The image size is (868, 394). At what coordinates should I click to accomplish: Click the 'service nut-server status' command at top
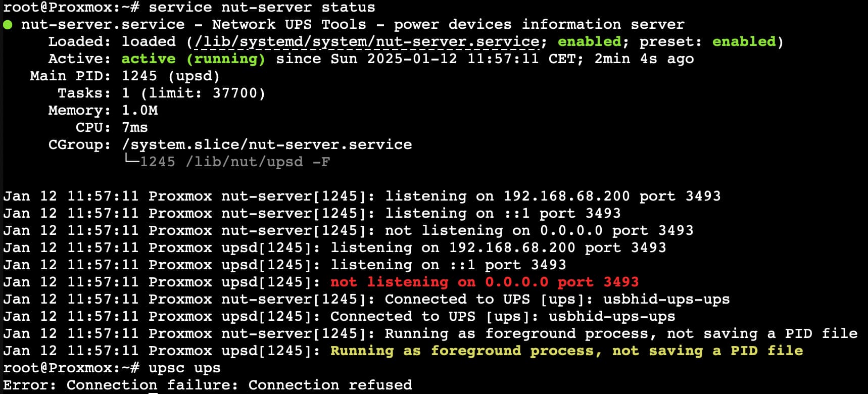click(x=262, y=8)
